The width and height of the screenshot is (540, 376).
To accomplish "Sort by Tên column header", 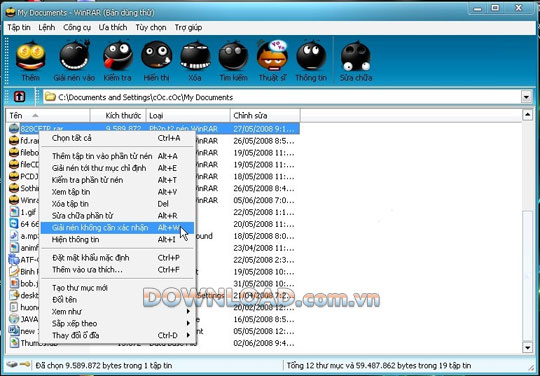I will (48, 115).
